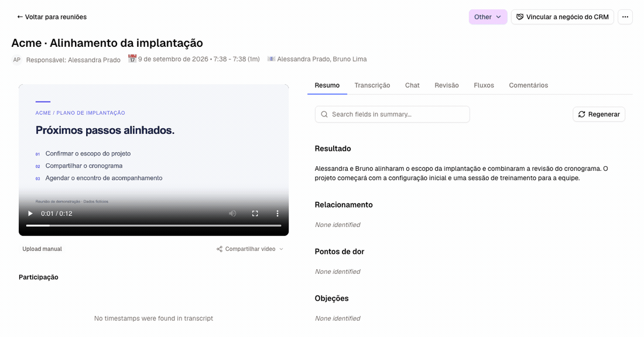The width and height of the screenshot is (644, 337).
Task: Click the participants names Alessandra Prado, Bruno Lima
Action: (321, 59)
